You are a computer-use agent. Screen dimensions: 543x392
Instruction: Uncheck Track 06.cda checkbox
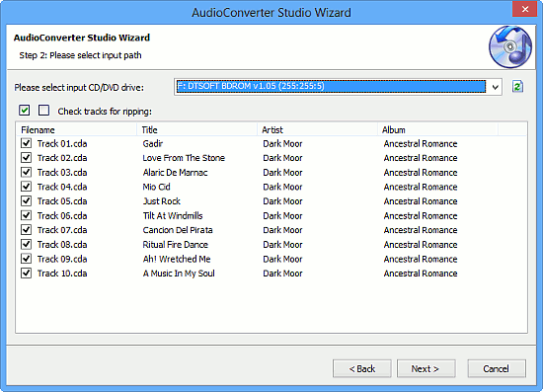[26, 215]
